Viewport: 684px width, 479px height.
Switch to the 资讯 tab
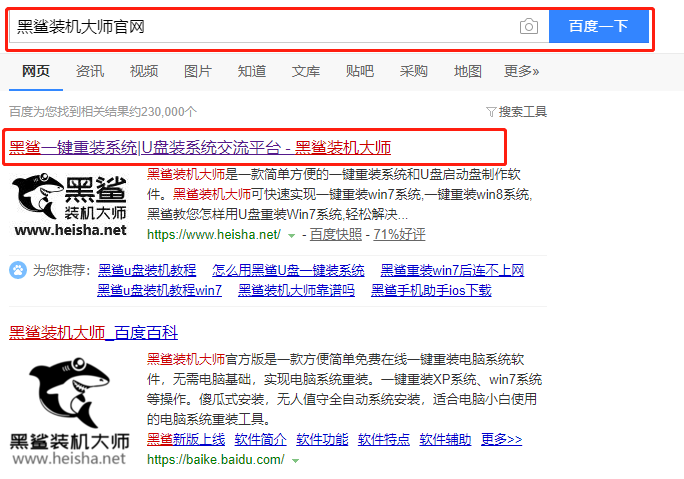[x=90, y=71]
